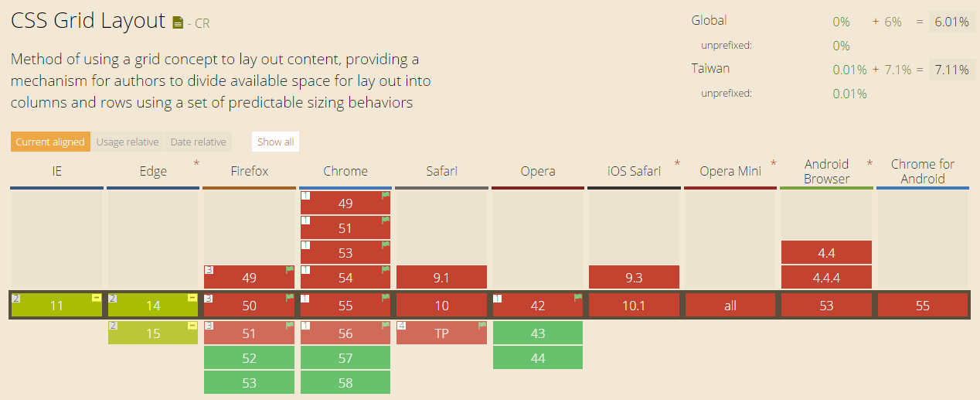Click the Global usage total 6.01%
The image size is (980, 400).
coord(951,22)
